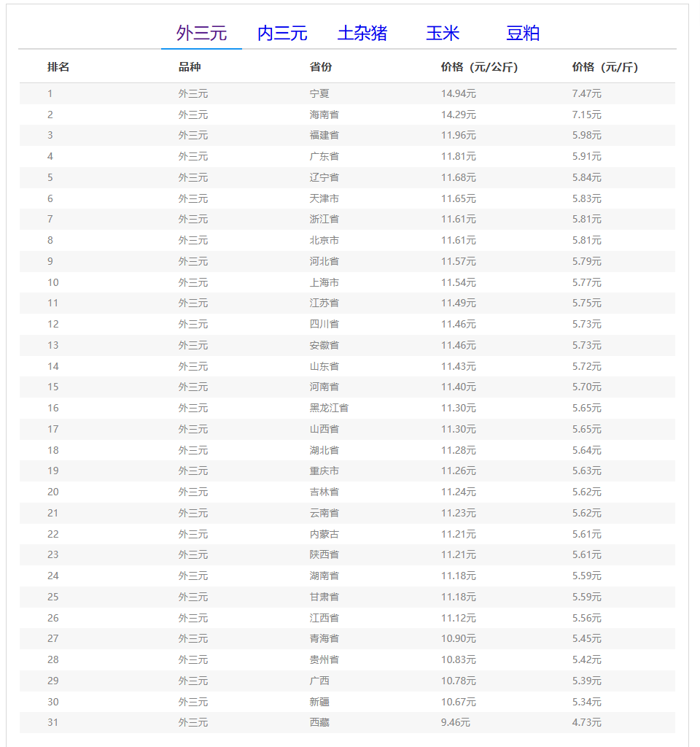Click the 排名 column header
The image size is (700, 747).
(58, 67)
